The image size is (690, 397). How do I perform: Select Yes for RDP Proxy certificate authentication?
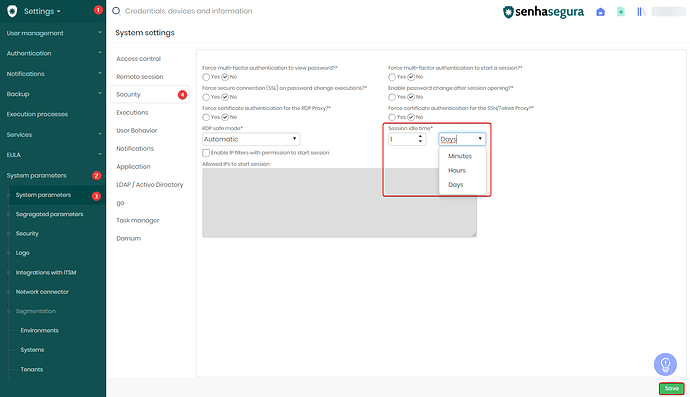(x=206, y=118)
